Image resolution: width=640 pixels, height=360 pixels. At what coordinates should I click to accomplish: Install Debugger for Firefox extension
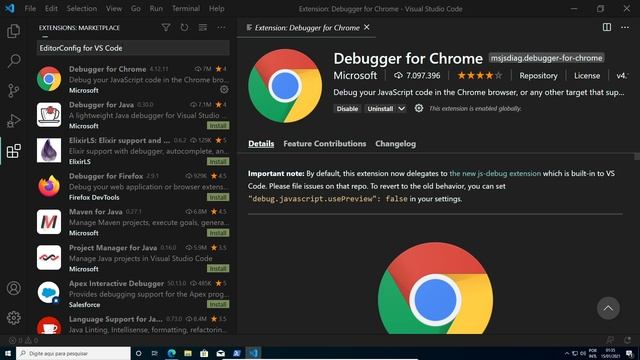click(218, 197)
